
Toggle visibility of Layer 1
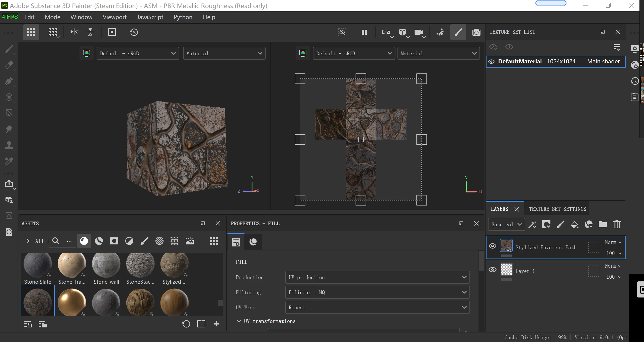[x=493, y=270]
